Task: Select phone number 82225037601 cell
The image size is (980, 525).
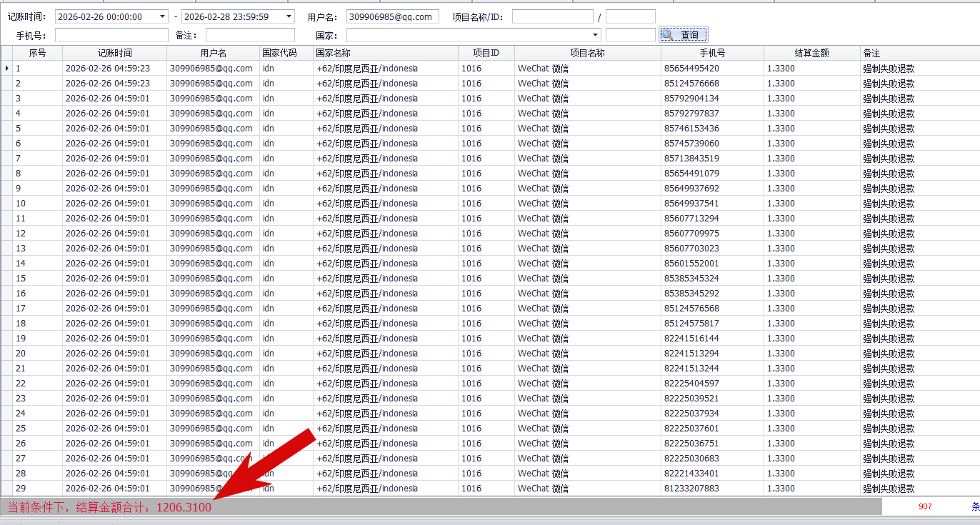Action: click(712, 429)
